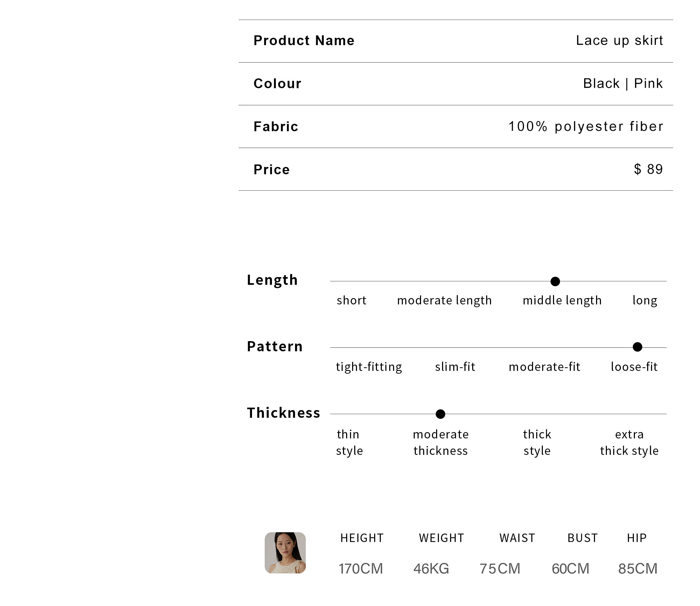Click the '170CM' height value
Viewport: 700px width, 606px height.
tap(360, 569)
